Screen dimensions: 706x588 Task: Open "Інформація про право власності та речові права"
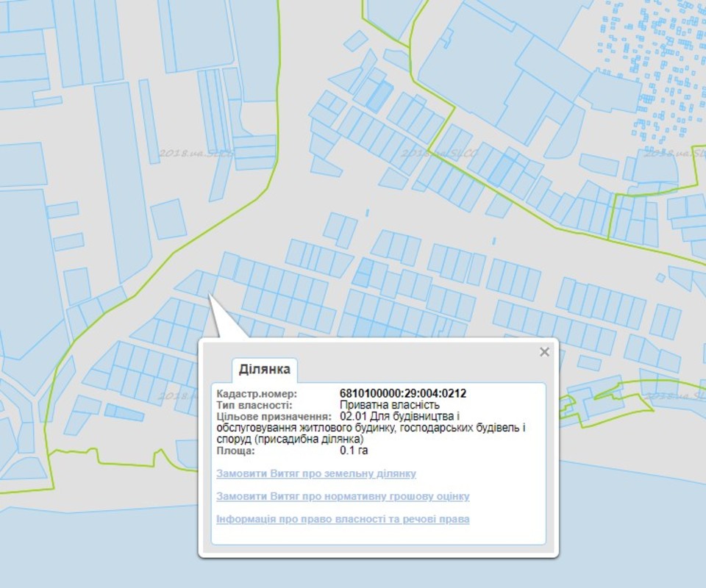pos(343,519)
